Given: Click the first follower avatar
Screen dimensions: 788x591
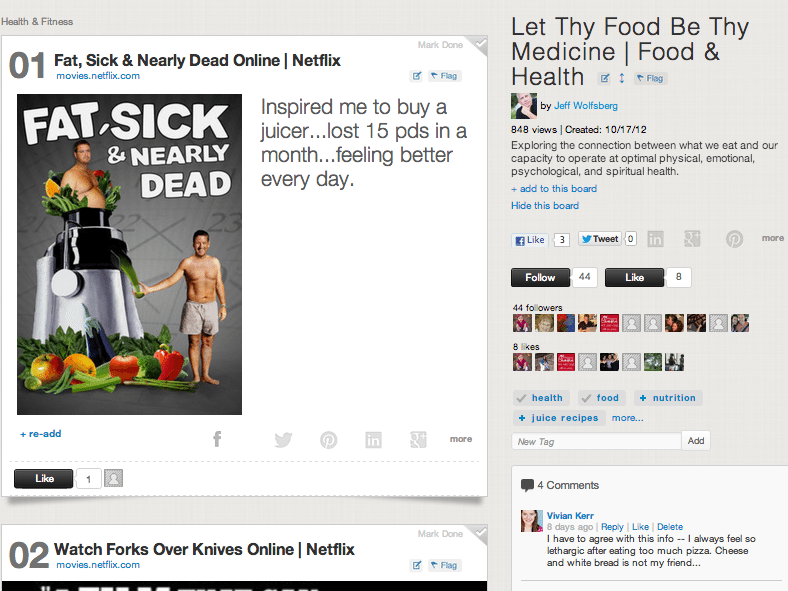Looking at the screenshot, I should [522, 323].
